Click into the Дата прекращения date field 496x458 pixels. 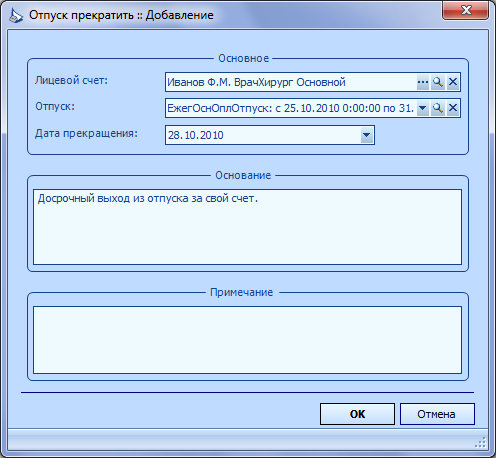[263, 135]
